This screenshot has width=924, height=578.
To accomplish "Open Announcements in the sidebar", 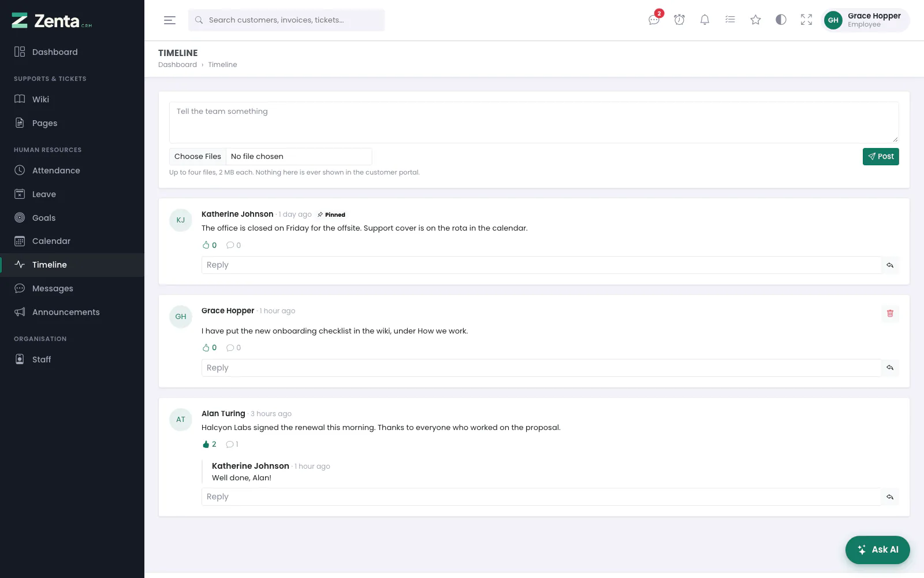I will tap(72, 312).
